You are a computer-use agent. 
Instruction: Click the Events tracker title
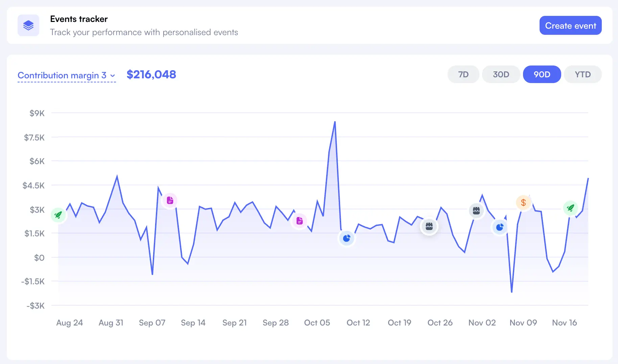(x=79, y=19)
